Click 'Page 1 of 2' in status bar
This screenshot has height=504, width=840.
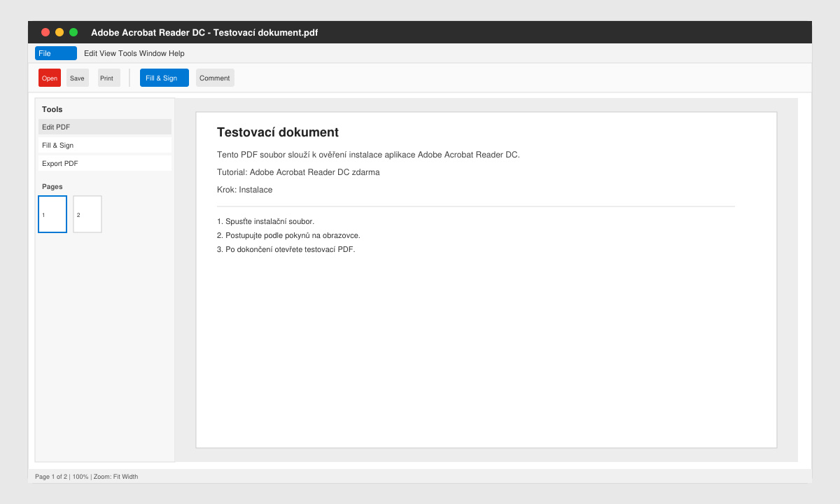51,477
